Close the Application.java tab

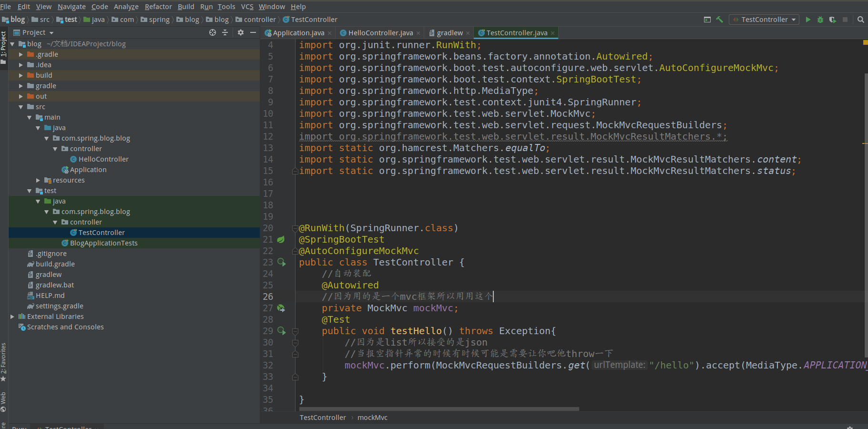[x=329, y=33]
